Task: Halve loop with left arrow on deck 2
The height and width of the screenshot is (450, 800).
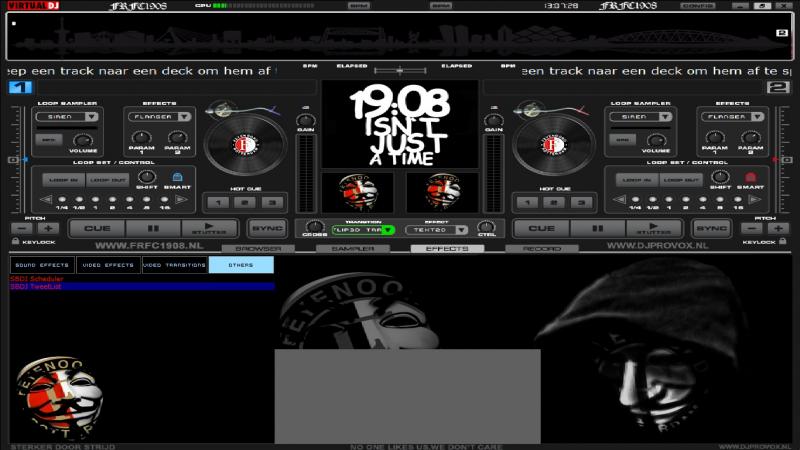Action: (x=619, y=199)
